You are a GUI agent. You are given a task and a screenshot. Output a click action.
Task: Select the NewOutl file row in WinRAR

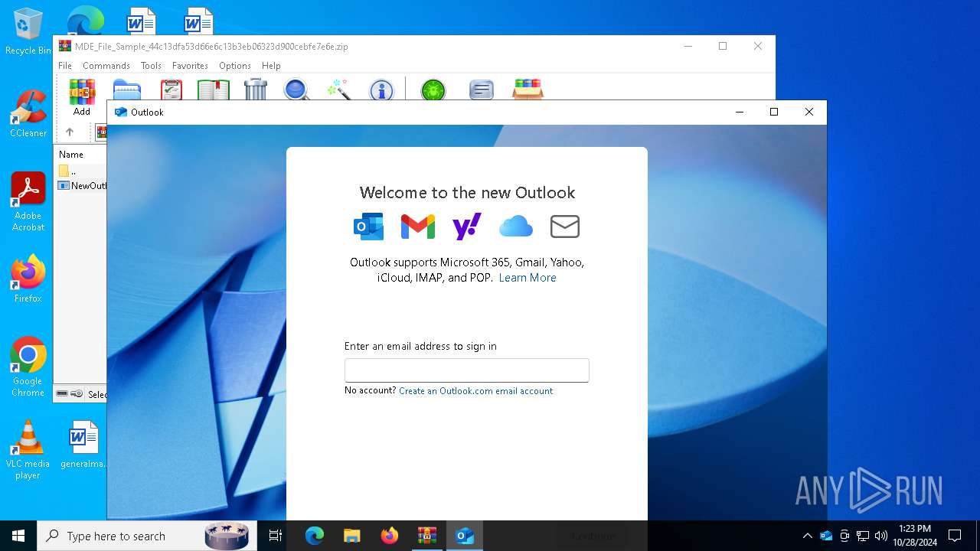click(x=82, y=186)
